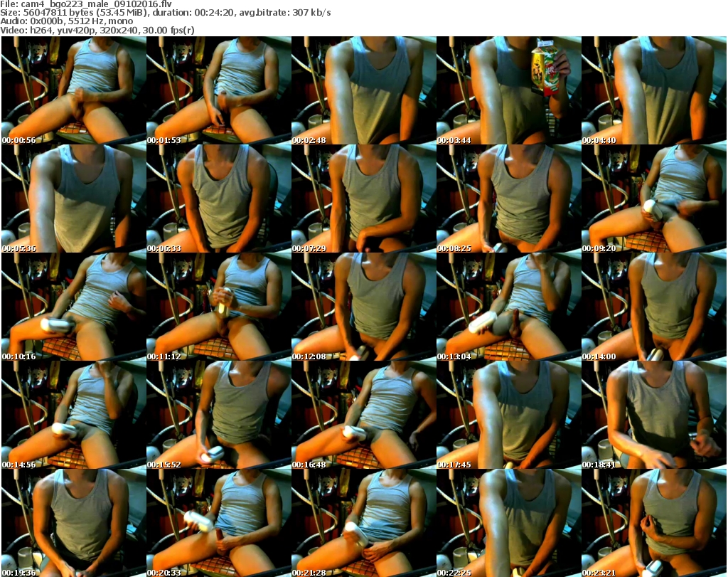Choose the thumbnail stamped 00:15:52
This screenshot has height=577, width=728.
[x=219, y=415]
